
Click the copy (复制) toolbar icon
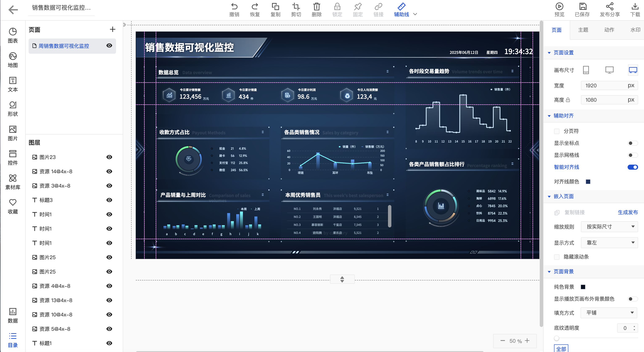point(275,7)
